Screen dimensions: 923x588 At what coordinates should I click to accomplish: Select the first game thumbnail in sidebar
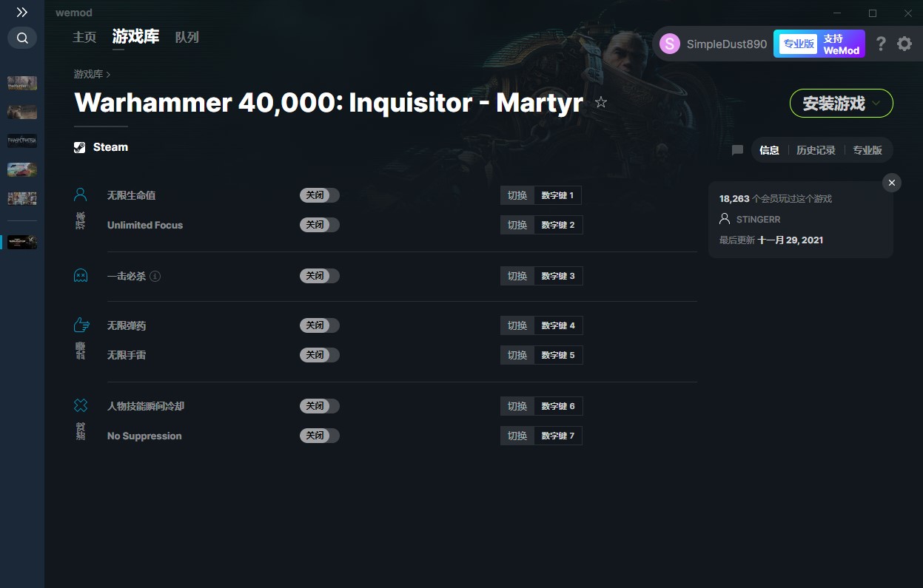click(x=22, y=83)
